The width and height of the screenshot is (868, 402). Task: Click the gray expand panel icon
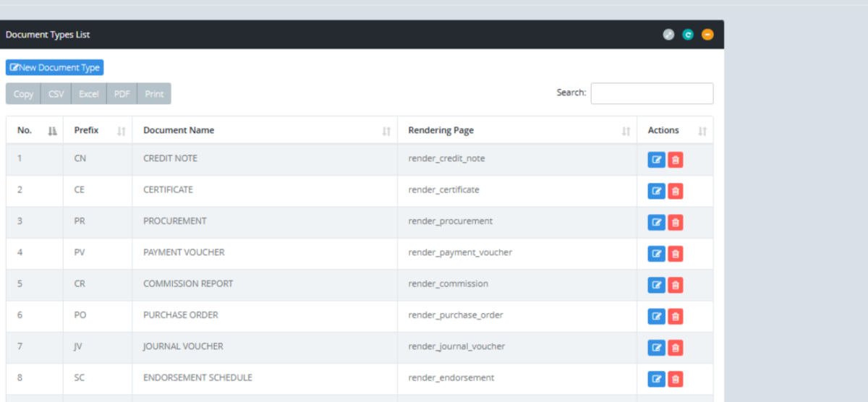tap(669, 35)
